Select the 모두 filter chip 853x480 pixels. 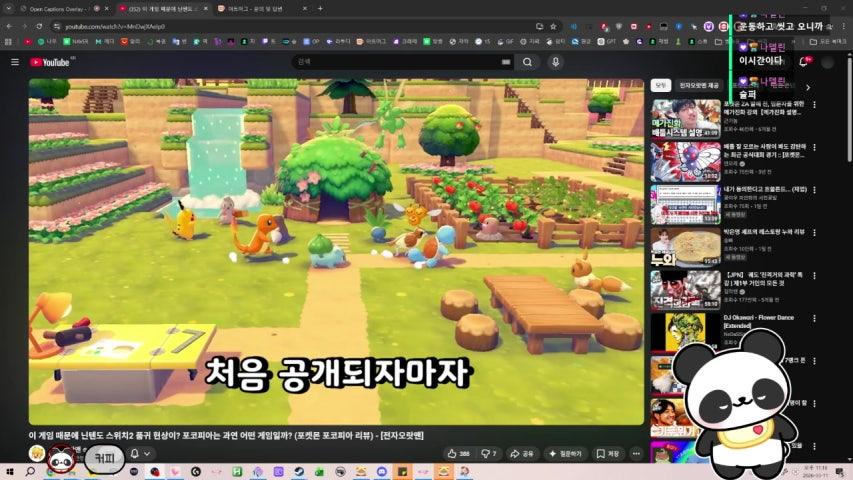pos(660,85)
